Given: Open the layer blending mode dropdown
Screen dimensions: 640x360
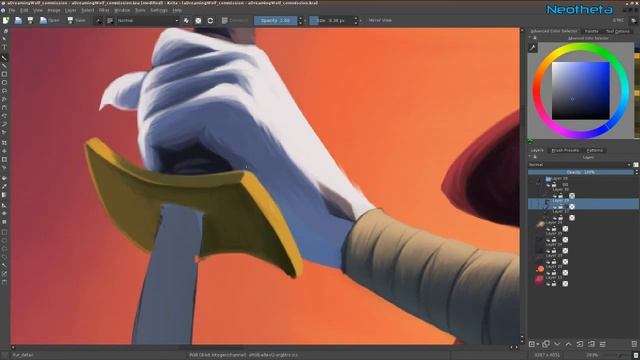Looking at the screenshot, I should point(580,164).
